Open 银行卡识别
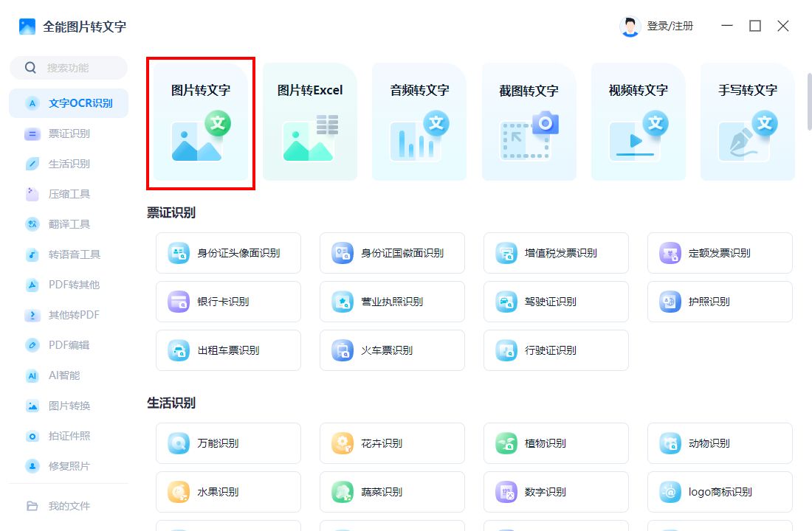The height and width of the screenshot is (531, 812). click(x=228, y=302)
